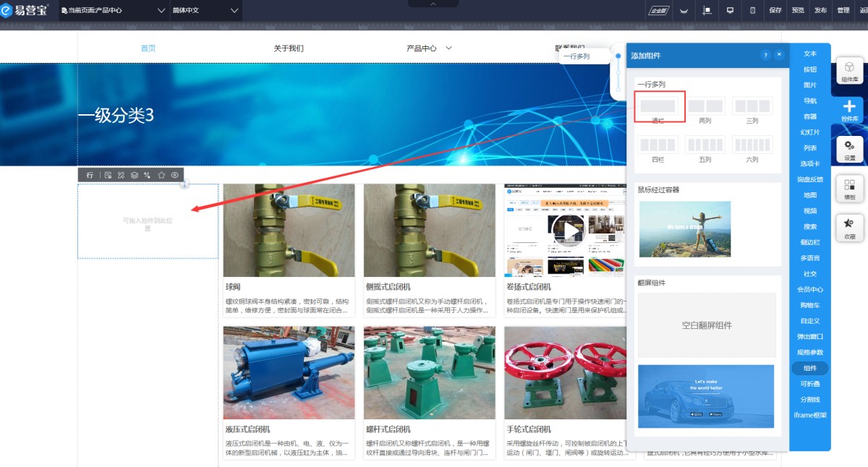Select the 文本 category in component list
The height and width of the screenshot is (467, 868).
pos(809,53)
